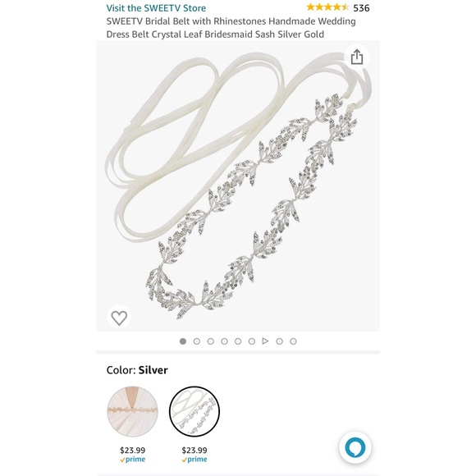Screen dimensions: 476x476
Task: Go to first image carousel dot
Action: (x=183, y=341)
